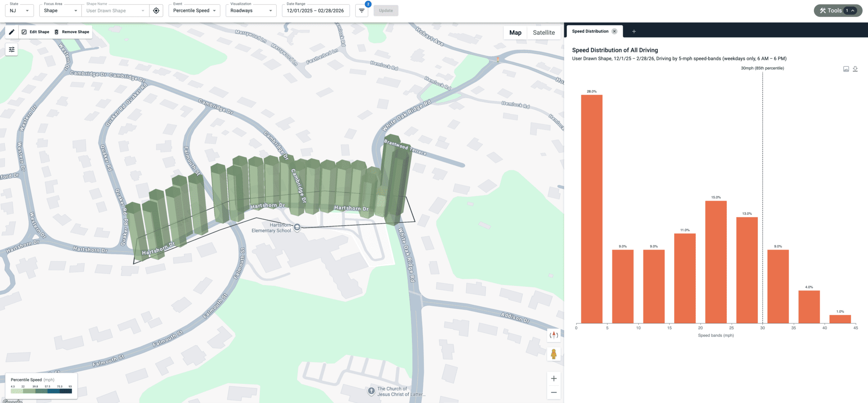
Task: Save the chart as an image
Action: [846, 69]
